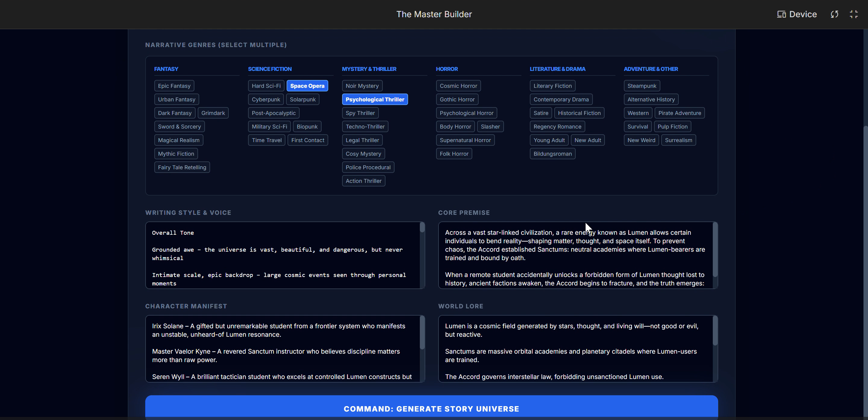The width and height of the screenshot is (868, 420).
Task: Select the Time Travel genre chip
Action: click(x=266, y=140)
